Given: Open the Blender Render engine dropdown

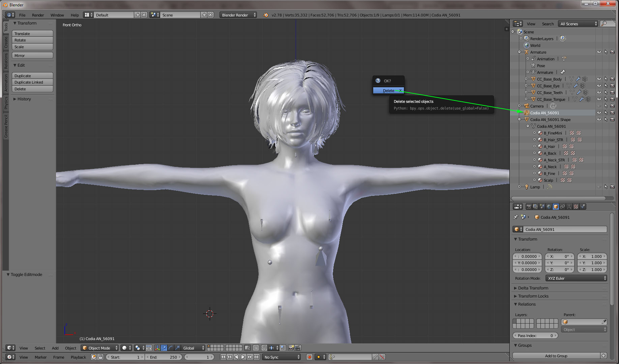Looking at the screenshot, I should 238,15.
